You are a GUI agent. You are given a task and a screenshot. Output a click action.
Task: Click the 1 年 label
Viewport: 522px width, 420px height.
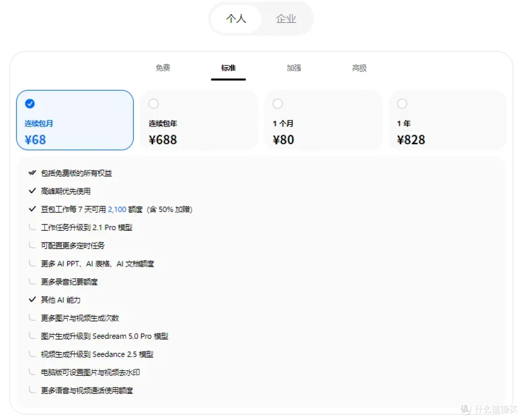click(x=404, y=124)
